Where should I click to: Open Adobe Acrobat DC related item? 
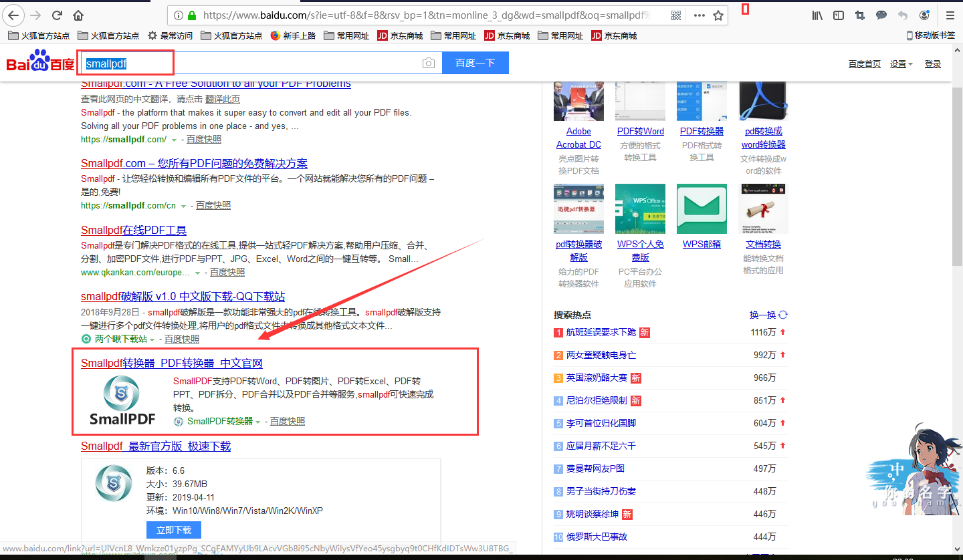coord(578,138)
